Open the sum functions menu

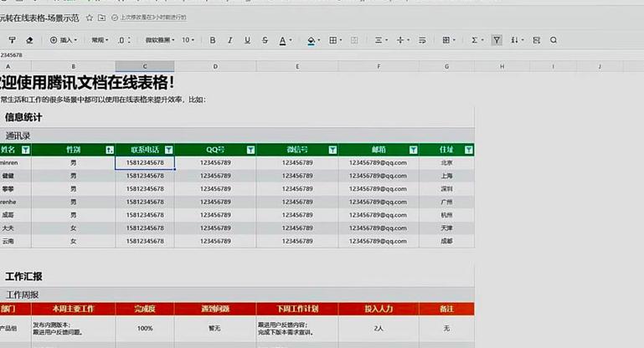[477, 40]
